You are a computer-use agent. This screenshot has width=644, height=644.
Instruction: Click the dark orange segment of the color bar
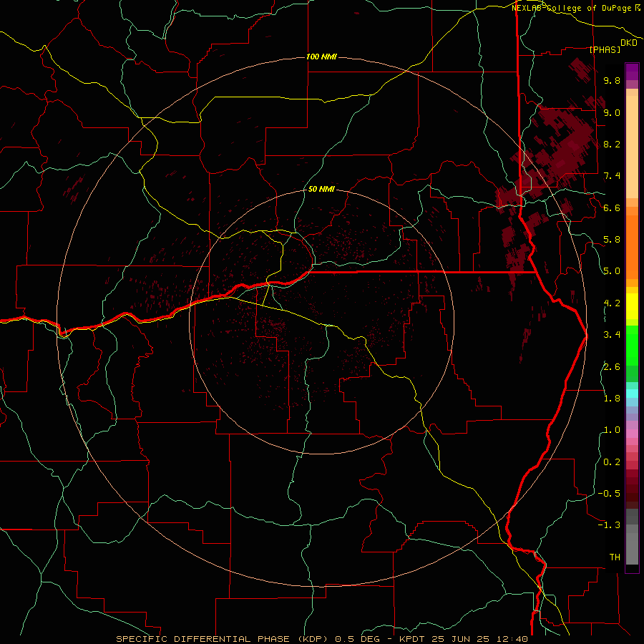(x=632, y=246)
